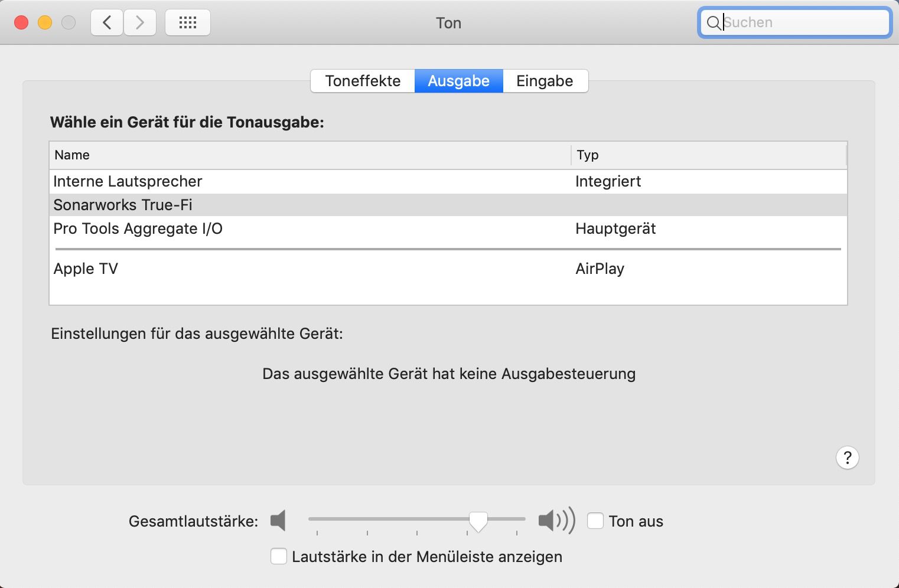Focus the Suchen search field
The width and height of the screenshot is (899, 588).
pos(803,23)
